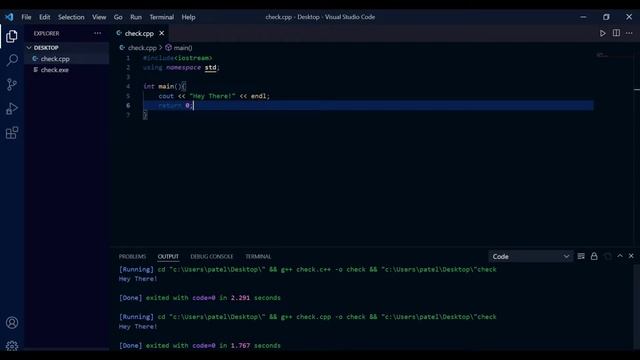Close the bottom panel
Screen dimensions: 640x360
pos(631,256)
